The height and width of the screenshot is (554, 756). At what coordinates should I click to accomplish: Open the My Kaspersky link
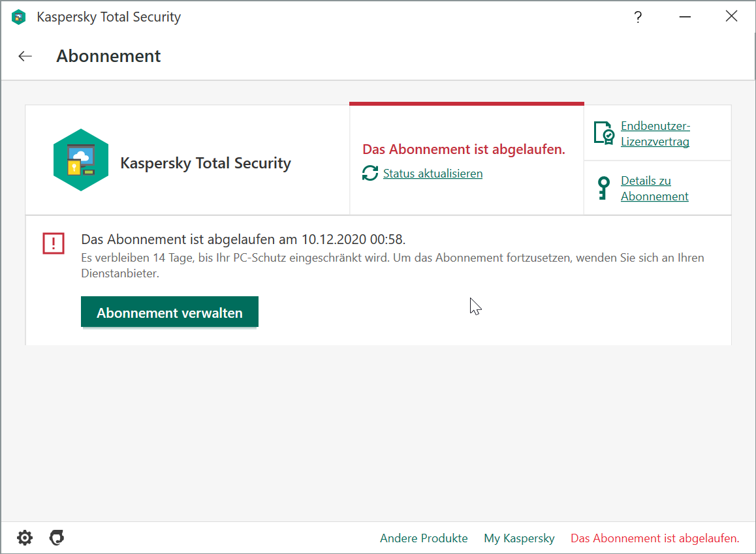tap(519, 538)
